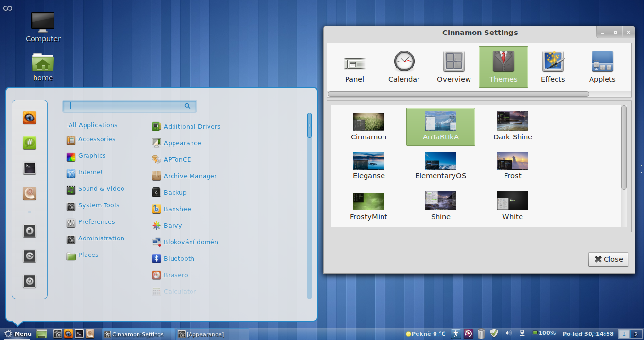644x340 pixels.
Task: Launch Blokování domén from the application list
Action: 191,242
